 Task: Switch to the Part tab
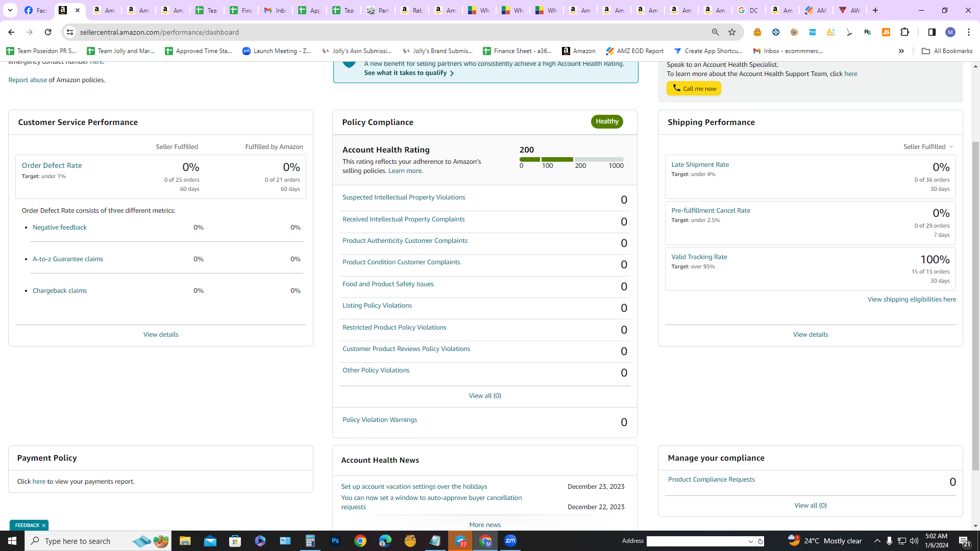tap(378, 10)
